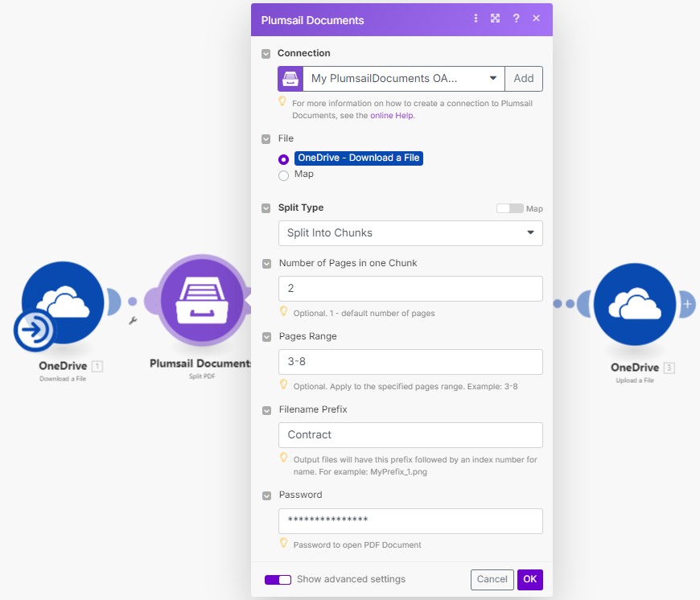Viewport: 700px width, 600px height.
Task: Open the dialog's three-dot options menu
Action: click(x=476, y=18)
